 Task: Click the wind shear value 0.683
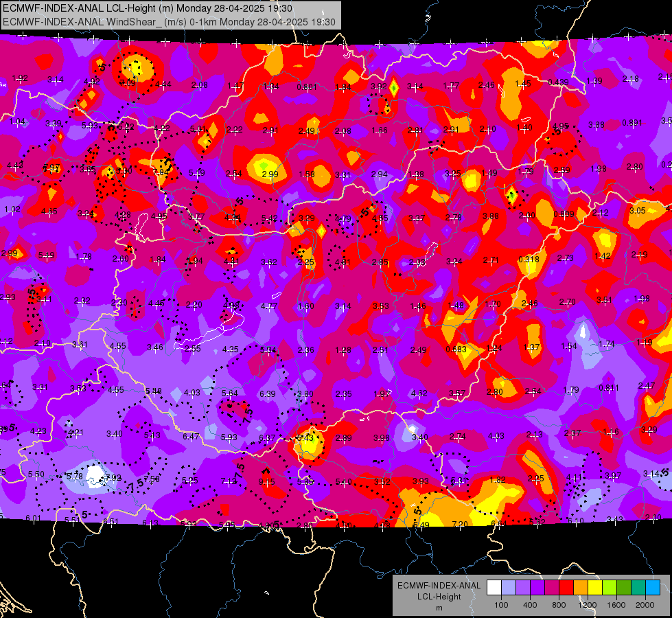click(456, 349)
